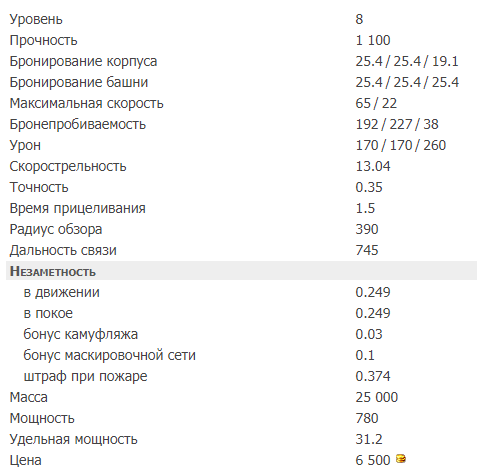477x474 pixels.
Task: Click the Радиус обзора value 390
Action: tap(367, 229)
